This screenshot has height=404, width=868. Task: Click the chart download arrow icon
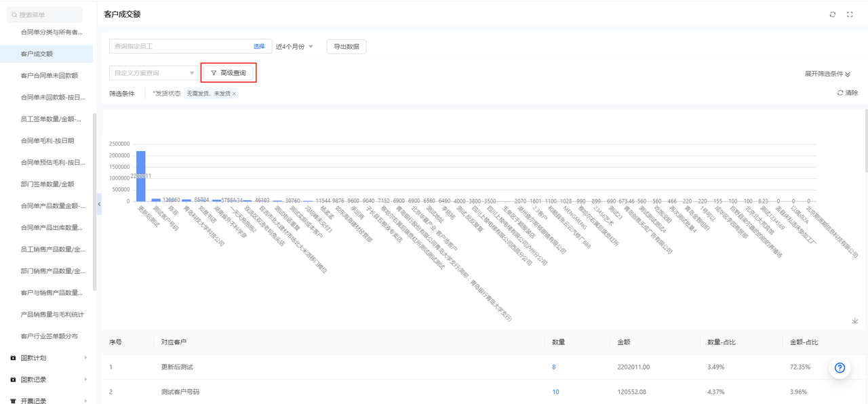pos(854,321)
